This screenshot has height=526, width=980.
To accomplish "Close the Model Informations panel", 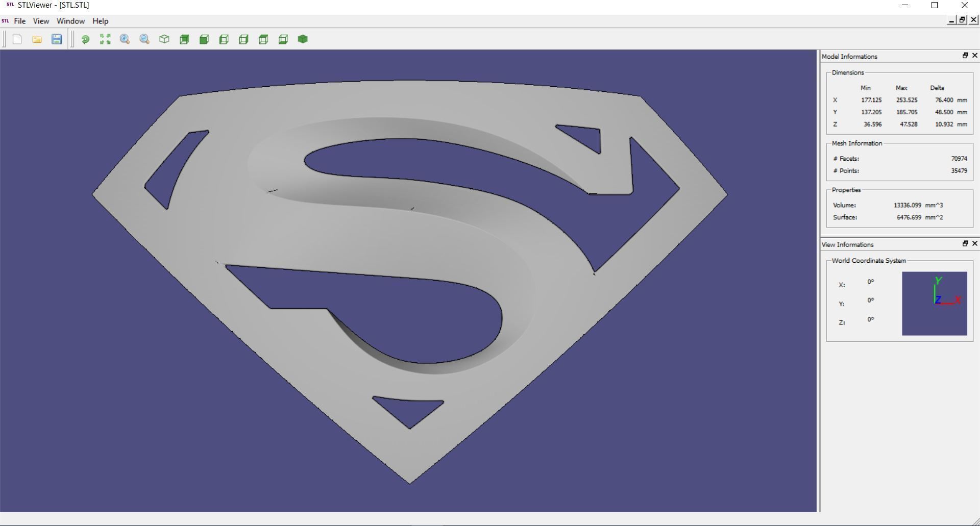I will point(974,56).
